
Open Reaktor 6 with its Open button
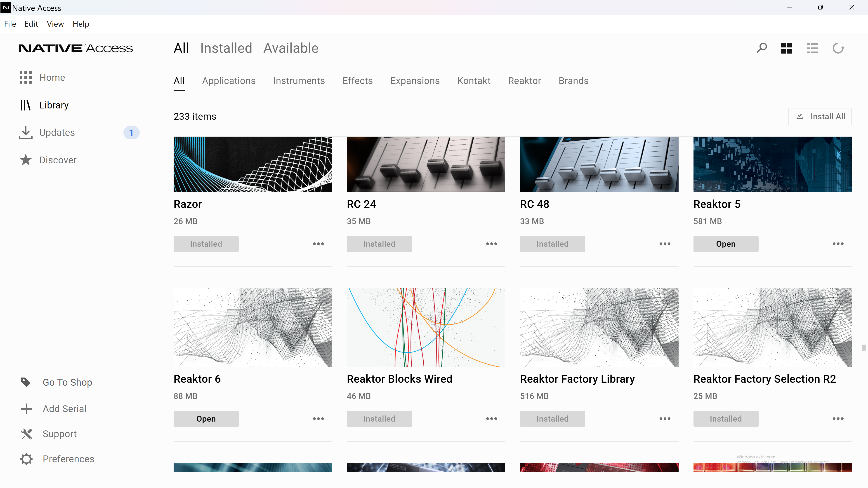click(x=206, y=419)
